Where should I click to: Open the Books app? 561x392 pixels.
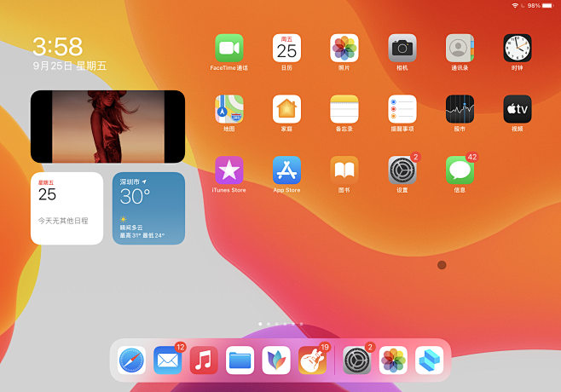pyautogui.click(x=344, y=170)
